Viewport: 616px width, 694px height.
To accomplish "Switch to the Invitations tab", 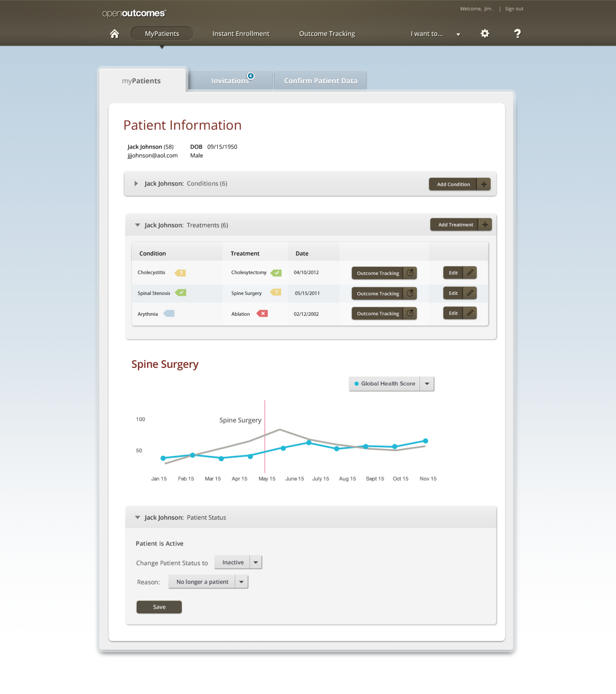I will tap(230, 81).
